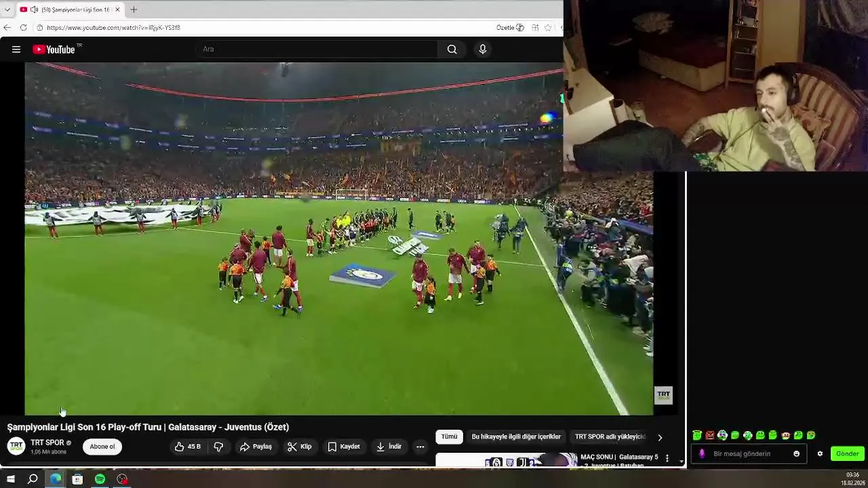Dislike the video with thumbs-down
The height and width of the screenshot is (488, 868).
pyautogui.click(x=218, y=447)
